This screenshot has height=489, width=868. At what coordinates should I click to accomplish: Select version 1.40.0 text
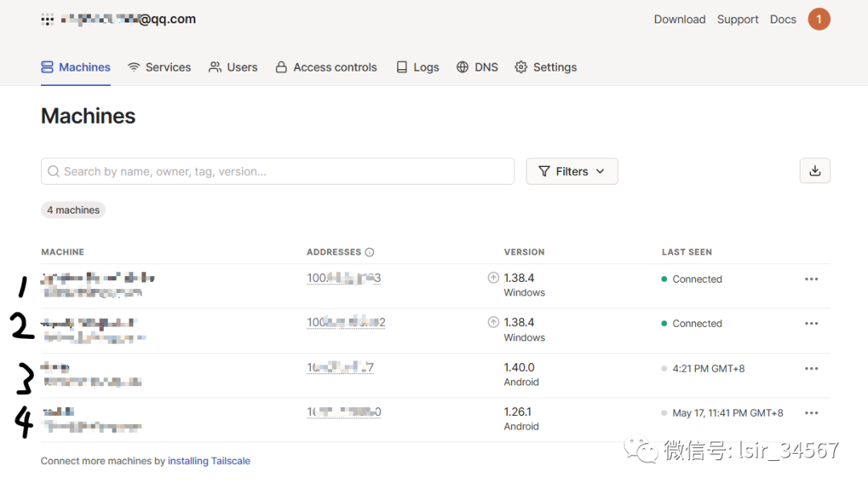click(519, 368)
